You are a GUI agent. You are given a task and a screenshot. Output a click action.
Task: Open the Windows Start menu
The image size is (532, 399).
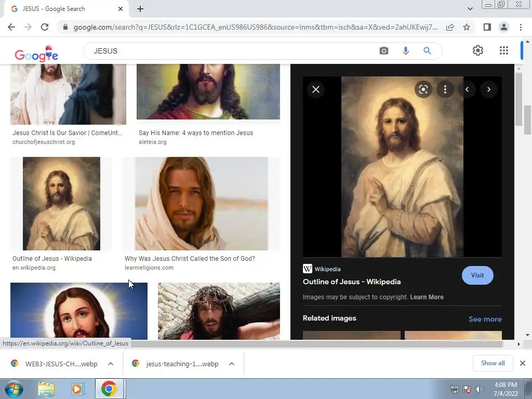pos(14,389)
